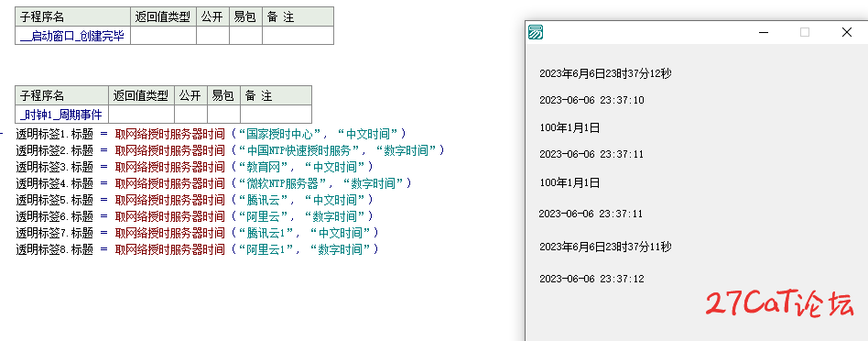Image resolution: width=868 pixels, height=341 pixels.
Task: Click the "微软NTP服务器" string argument
Action: tap(284, 183)
